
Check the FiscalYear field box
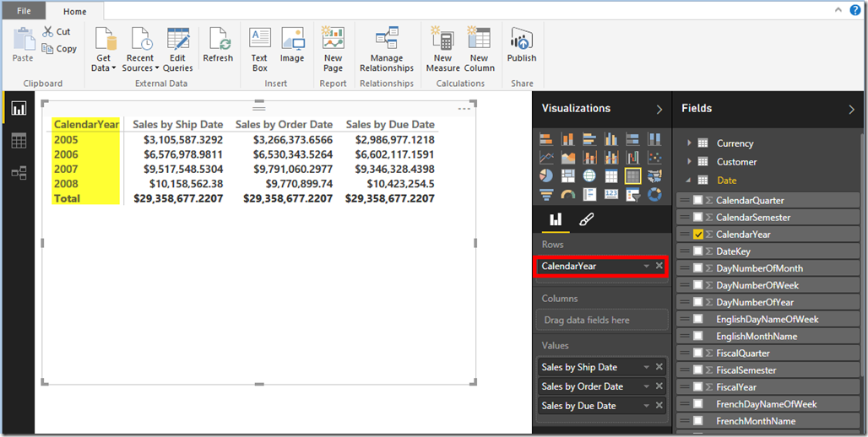click(x=698, y=387)
